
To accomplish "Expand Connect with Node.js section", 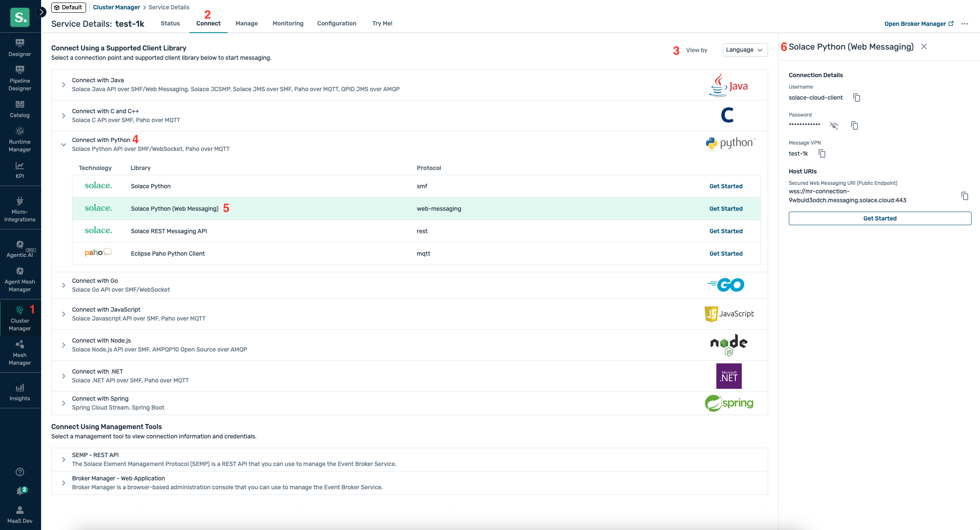I will [64, 345].
